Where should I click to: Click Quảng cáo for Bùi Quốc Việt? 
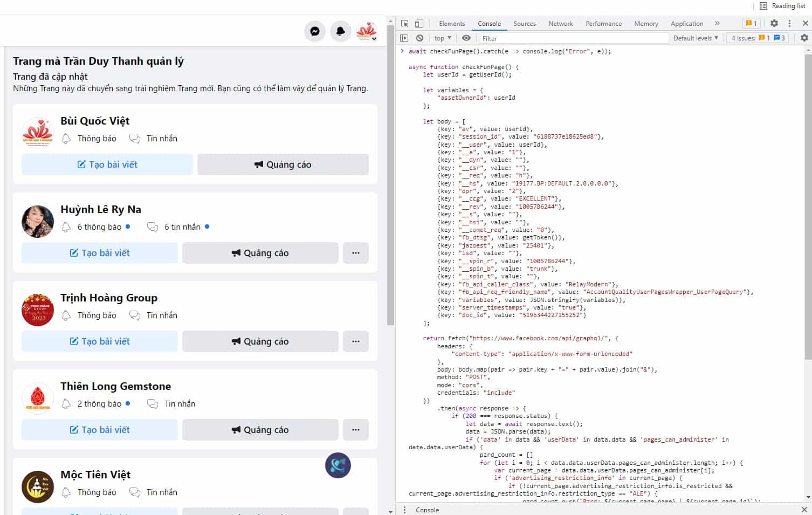(x=283, y=164)
